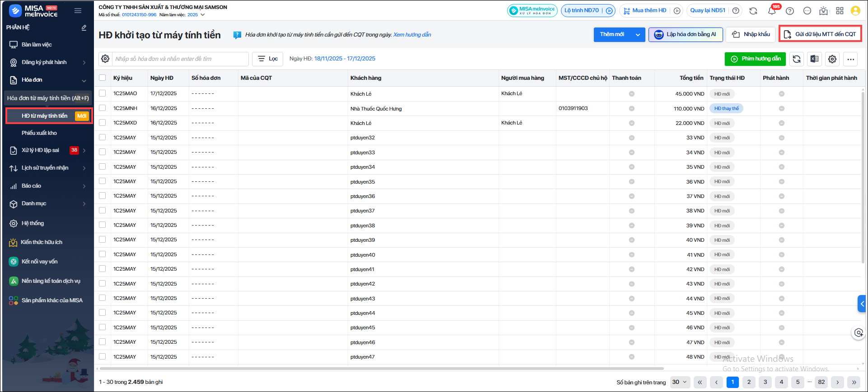Collapse the Hóa đơn section chevron
The width and height of the screenshot is (868, 392).
[x=84, y=80]
